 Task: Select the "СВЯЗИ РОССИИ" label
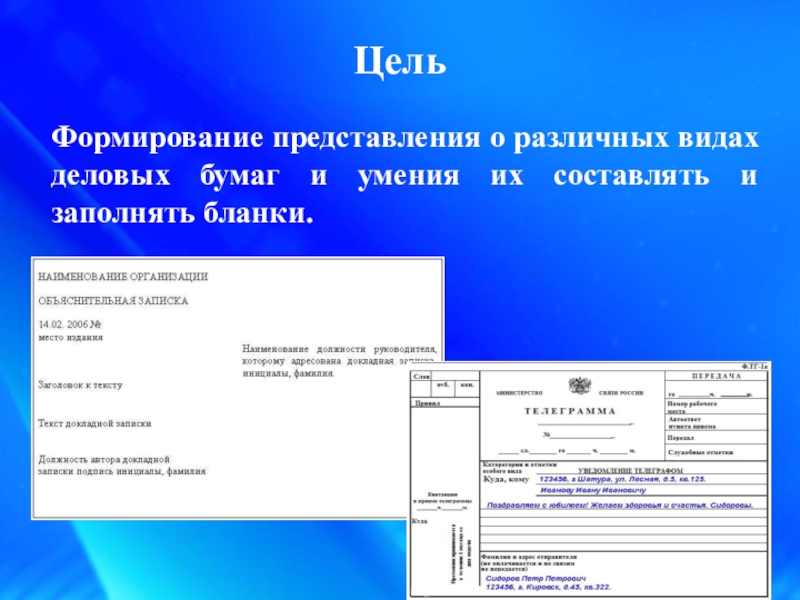(x=621, y=393)
